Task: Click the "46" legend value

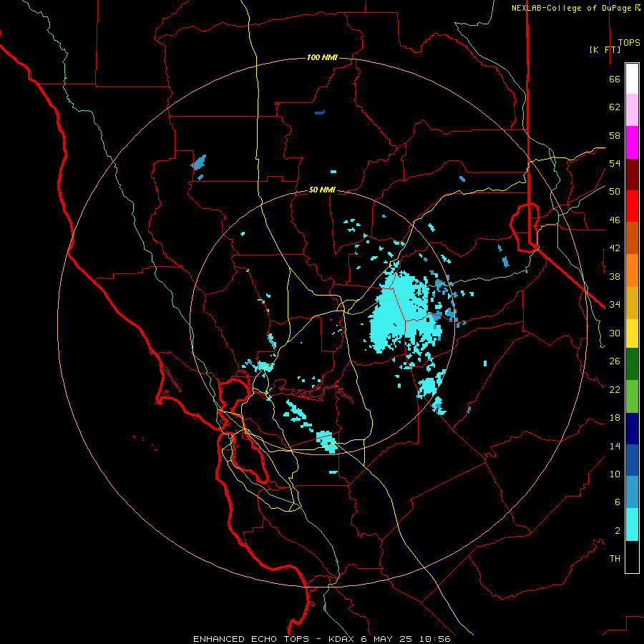Action: [x=615, y=220]
